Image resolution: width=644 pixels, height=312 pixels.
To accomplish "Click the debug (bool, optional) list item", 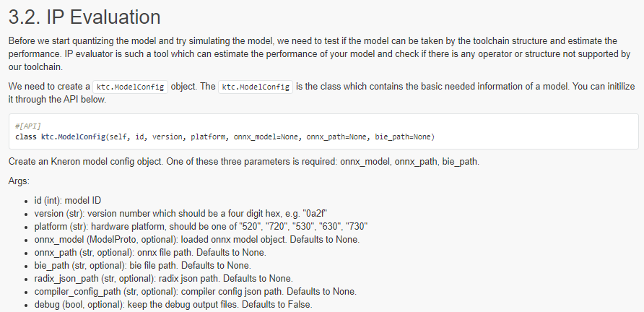I will coord(173,305).
